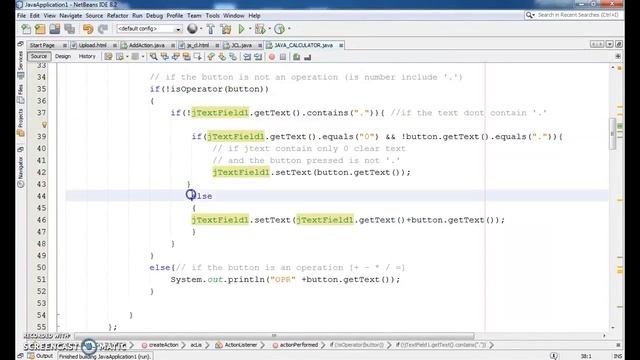
Task: Select ActionListener in breadcrumb bar
Action: (x=237, y=345)
